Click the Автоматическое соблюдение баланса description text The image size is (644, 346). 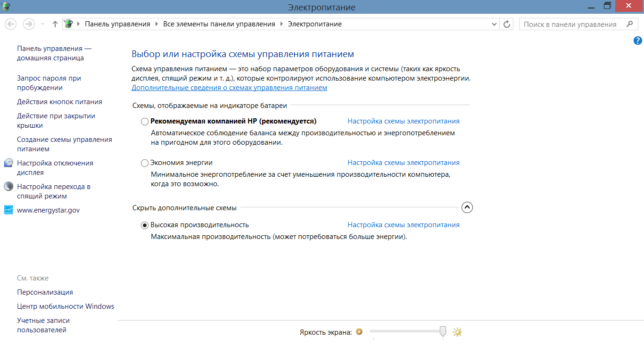pos(303,138)
